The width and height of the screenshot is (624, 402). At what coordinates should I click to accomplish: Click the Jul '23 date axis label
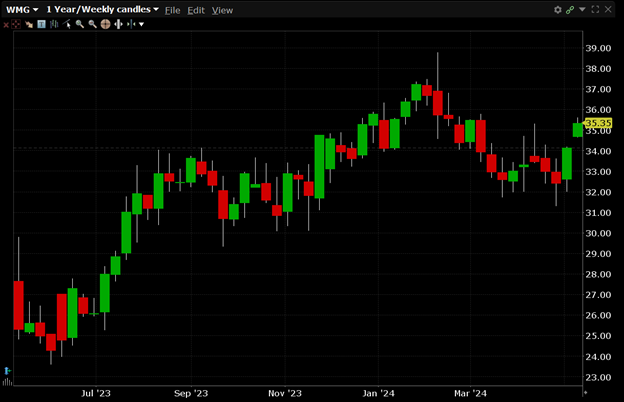96,393
